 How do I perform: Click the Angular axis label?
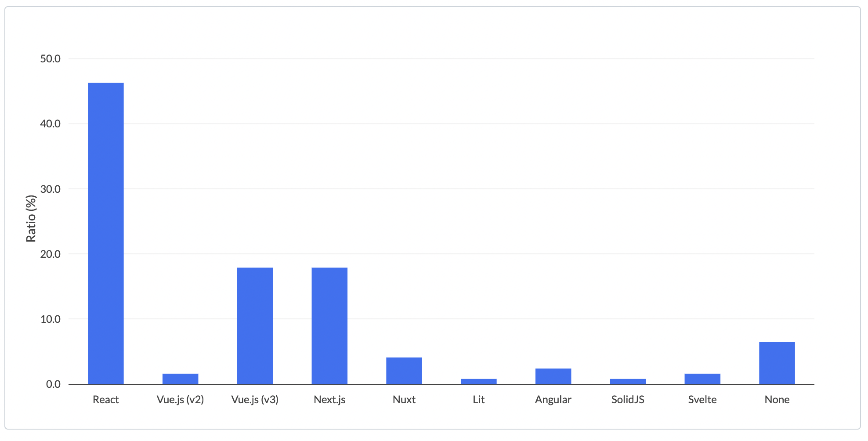coord(553,400)
